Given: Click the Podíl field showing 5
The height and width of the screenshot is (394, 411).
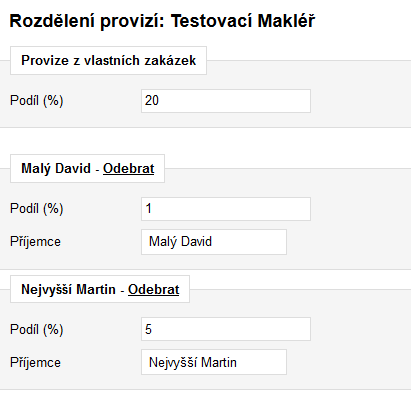Looking at the screenshot, I should [226, 329].
